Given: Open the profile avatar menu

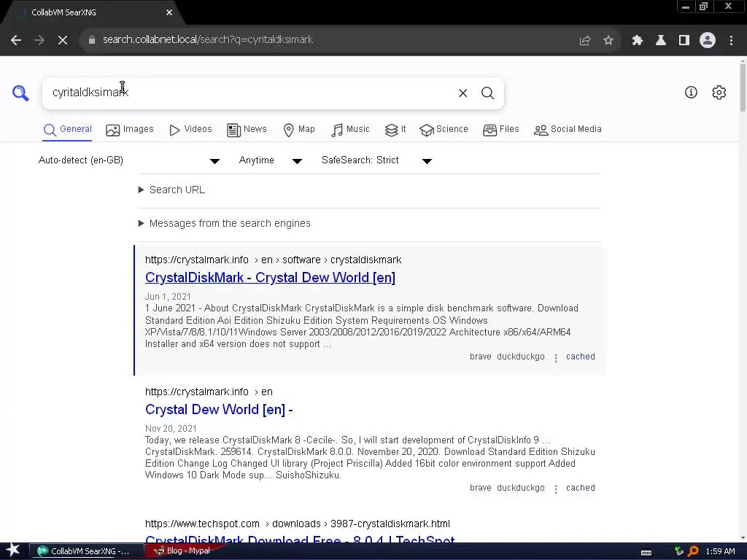Looking at the screenshot, I should click(708, 40).
